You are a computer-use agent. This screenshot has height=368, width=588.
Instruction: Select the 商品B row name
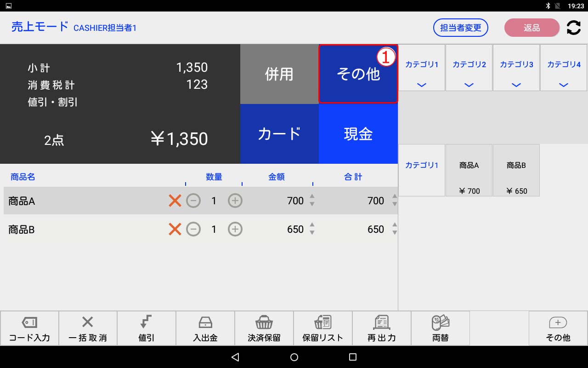tap(22, 230)
